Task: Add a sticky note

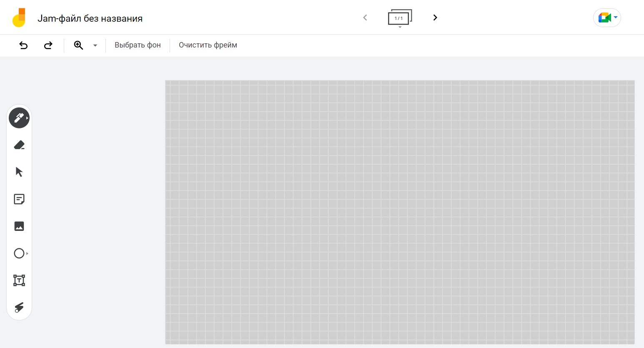Action: [19, 199]
